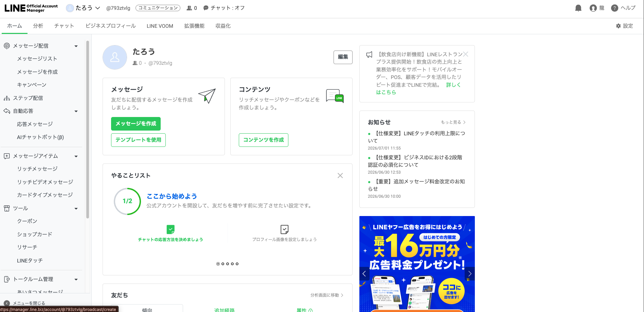Collapse the トークルーム管理 sidebar section

(76, 279)
